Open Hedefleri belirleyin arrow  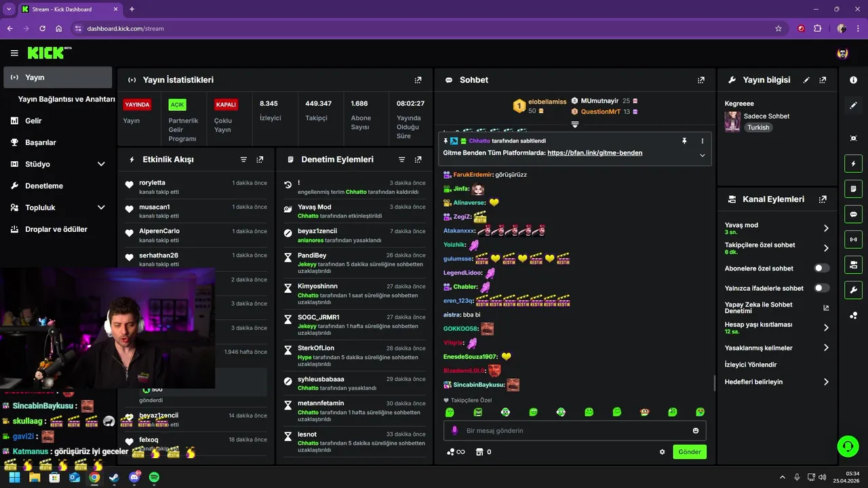tap(826, 382)
